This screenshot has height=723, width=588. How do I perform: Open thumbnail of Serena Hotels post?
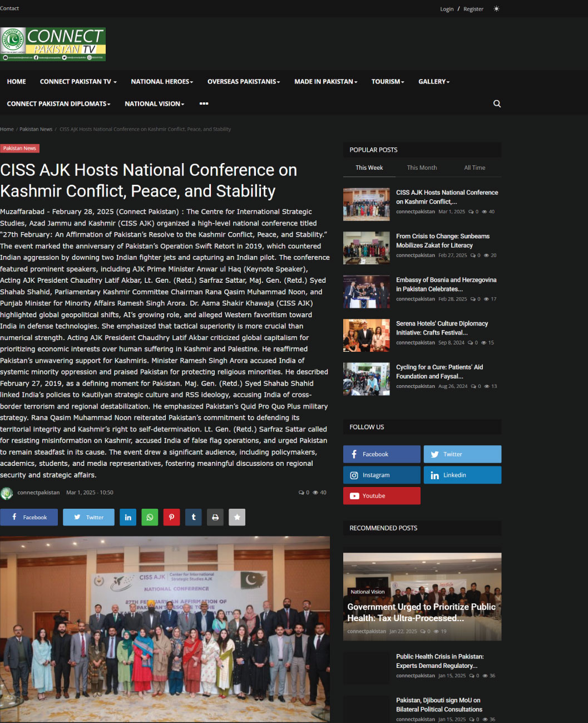click(366, 335)
